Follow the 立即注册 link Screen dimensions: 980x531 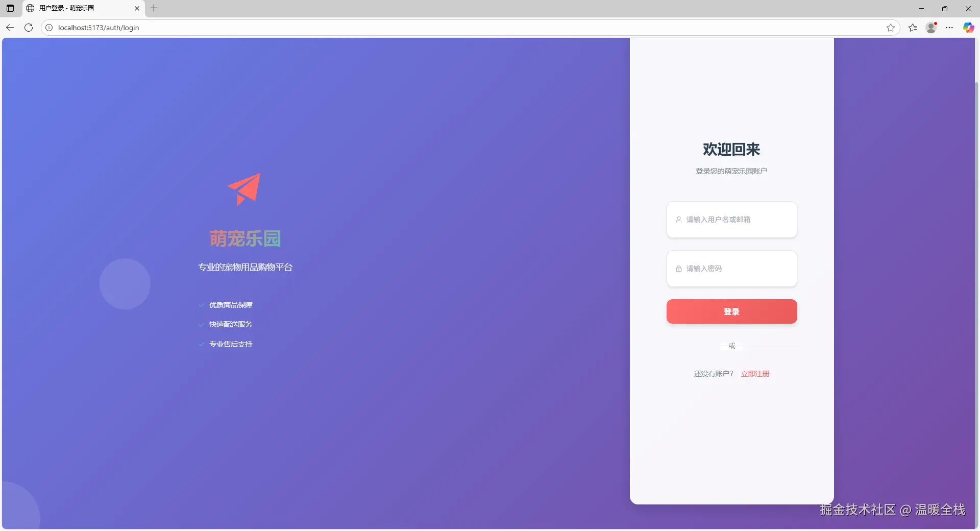click(755, 374)
